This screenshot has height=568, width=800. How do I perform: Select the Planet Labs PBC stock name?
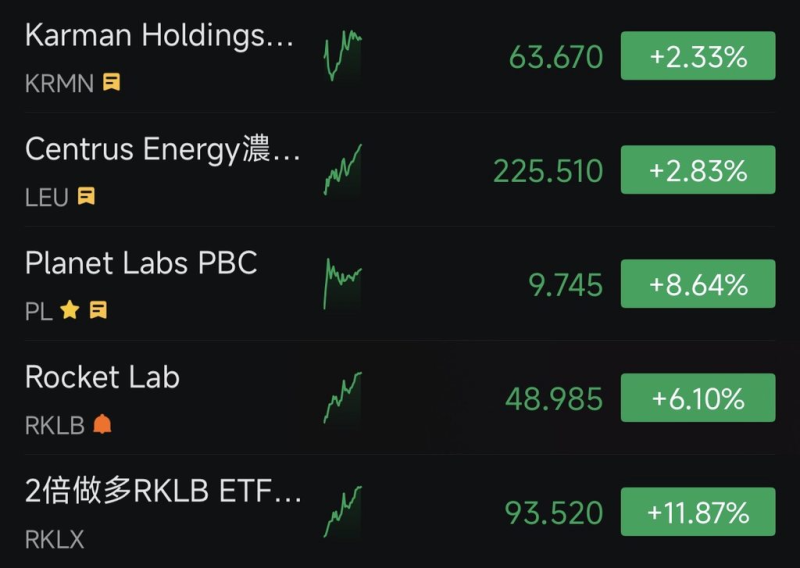(141, 263)
